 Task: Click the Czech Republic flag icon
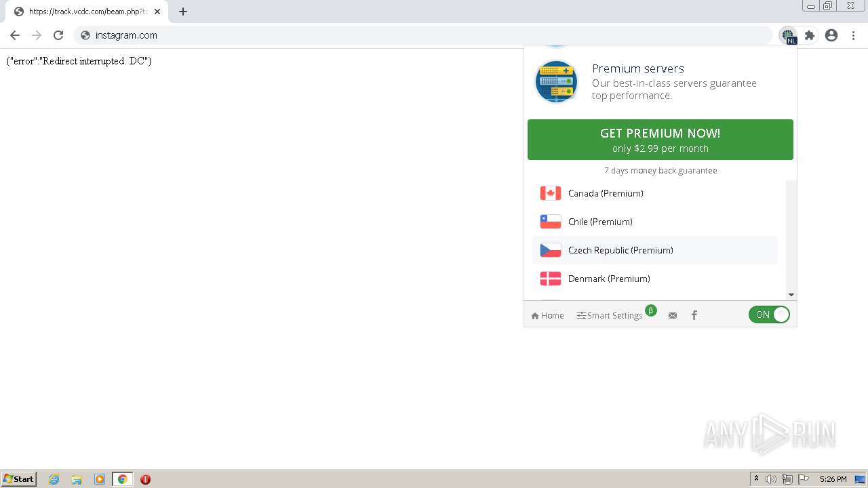(551, 250)
